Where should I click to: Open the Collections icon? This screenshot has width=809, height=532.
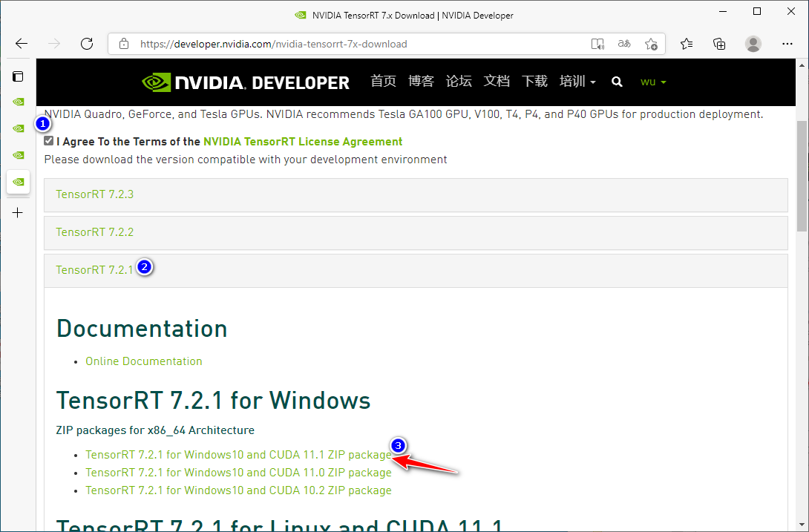click(x=719, y=44)
